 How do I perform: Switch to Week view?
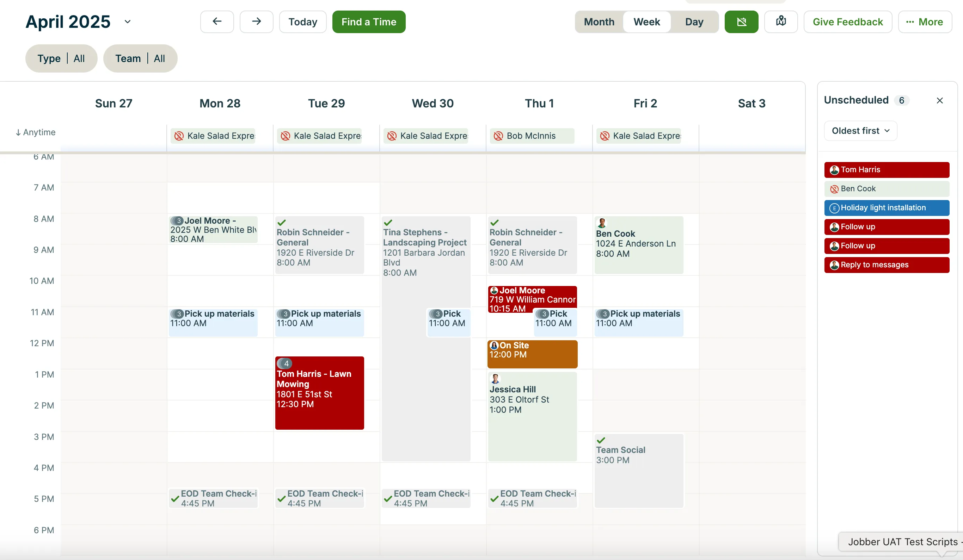click(646, 22)
